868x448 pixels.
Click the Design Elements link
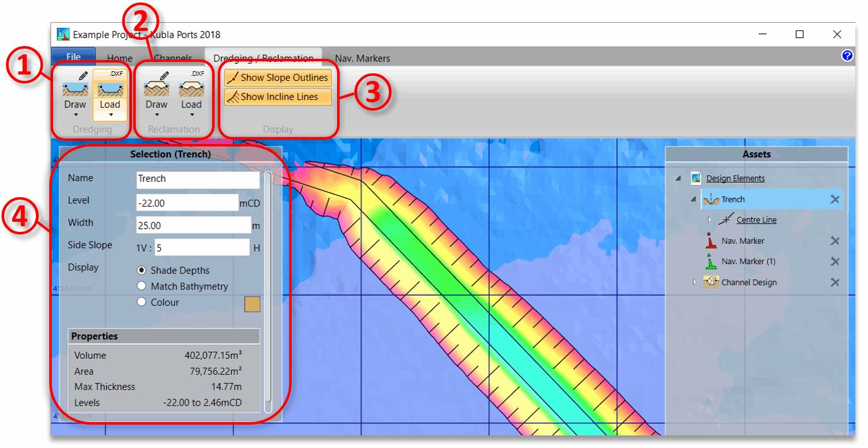point(735,178)
